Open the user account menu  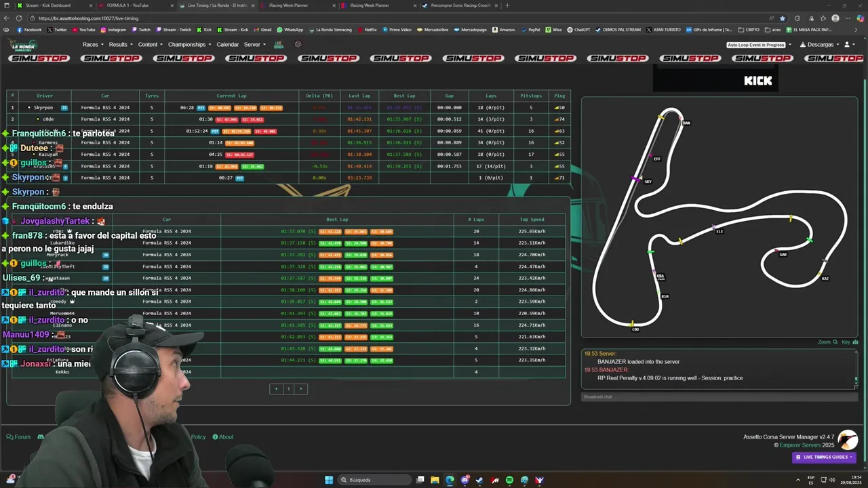tap(848, 45)
